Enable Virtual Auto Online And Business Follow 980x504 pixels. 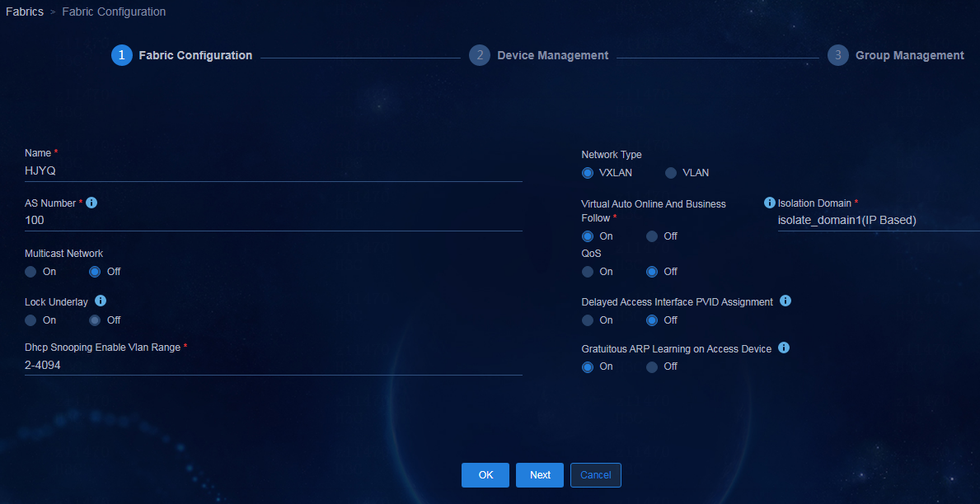[x=588, y=236]
